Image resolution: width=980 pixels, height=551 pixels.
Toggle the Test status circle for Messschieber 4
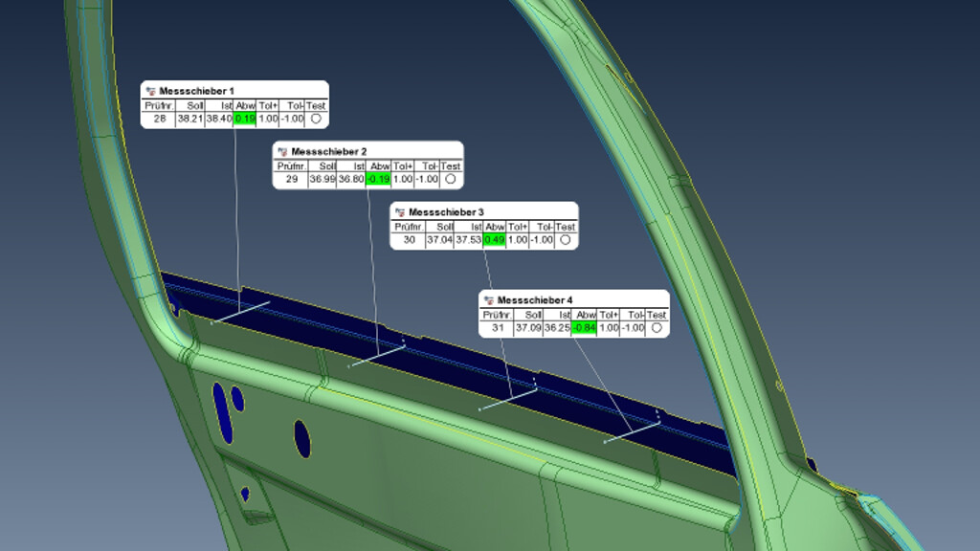coord(657,328)
